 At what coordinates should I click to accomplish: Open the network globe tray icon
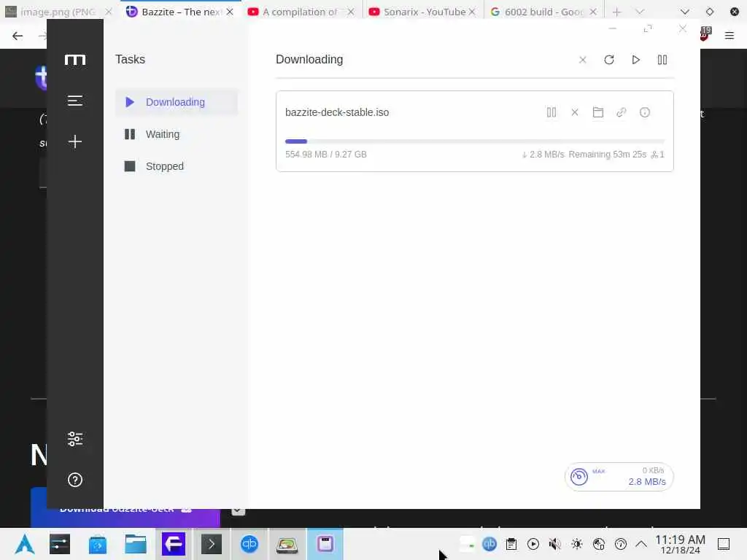[599, 544]
